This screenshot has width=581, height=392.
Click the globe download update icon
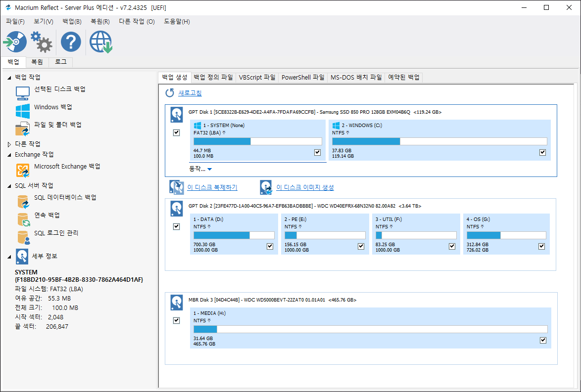coord(101,42)
